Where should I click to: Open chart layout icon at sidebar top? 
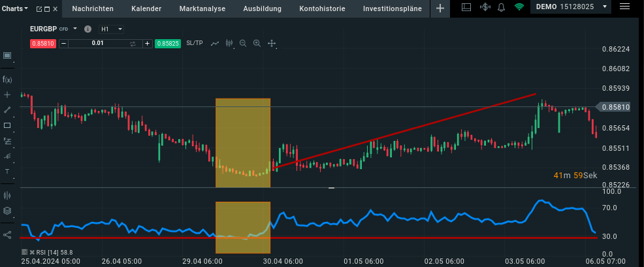coord(7,55)
